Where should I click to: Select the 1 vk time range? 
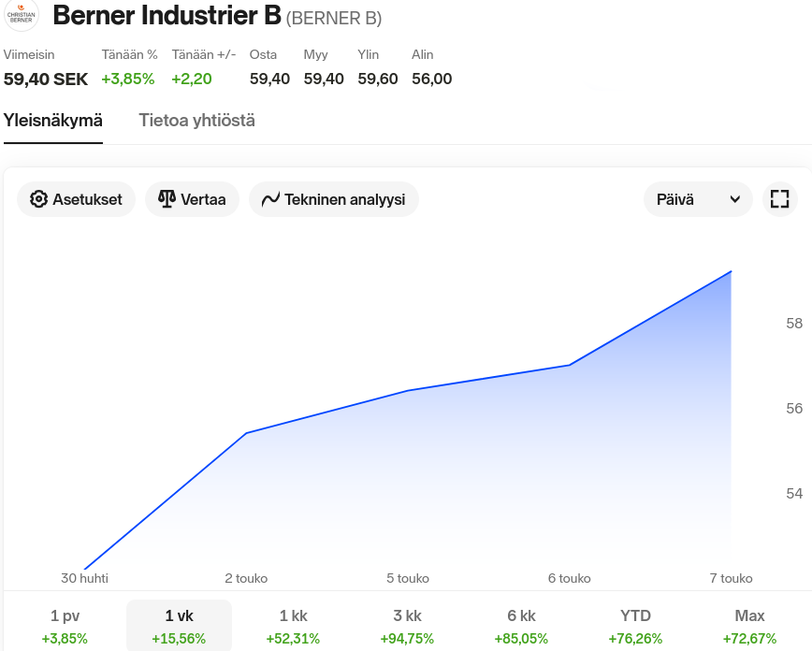click(x=179, y=626)
